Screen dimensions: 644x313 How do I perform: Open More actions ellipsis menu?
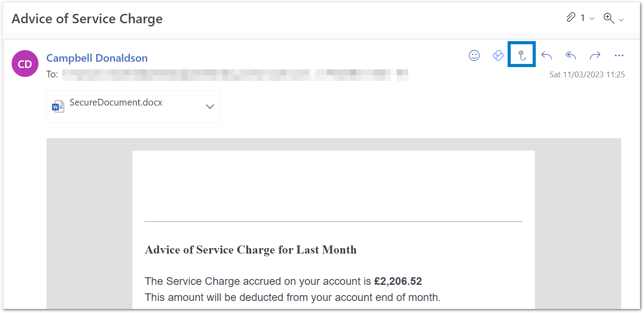click(619, 55)
